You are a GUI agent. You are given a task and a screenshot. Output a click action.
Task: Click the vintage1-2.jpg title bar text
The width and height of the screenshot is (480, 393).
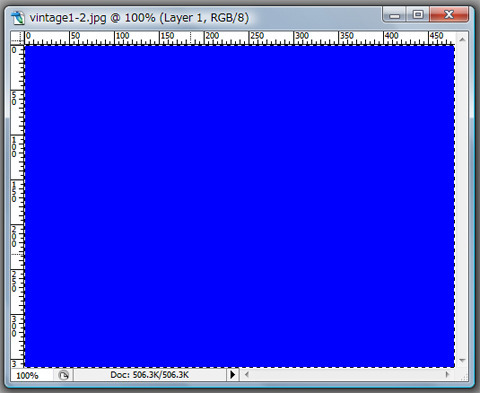(x=139, y=17)
